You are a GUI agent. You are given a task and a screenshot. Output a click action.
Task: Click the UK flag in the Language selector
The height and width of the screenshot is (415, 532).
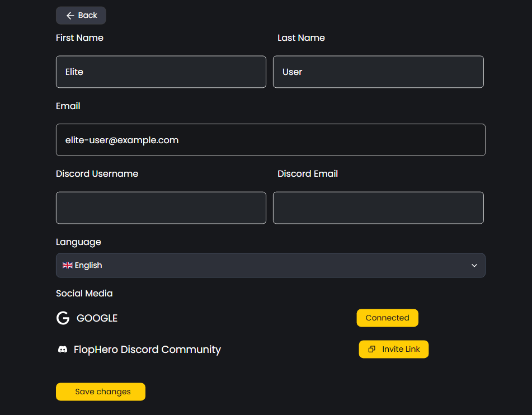(67, 265)
